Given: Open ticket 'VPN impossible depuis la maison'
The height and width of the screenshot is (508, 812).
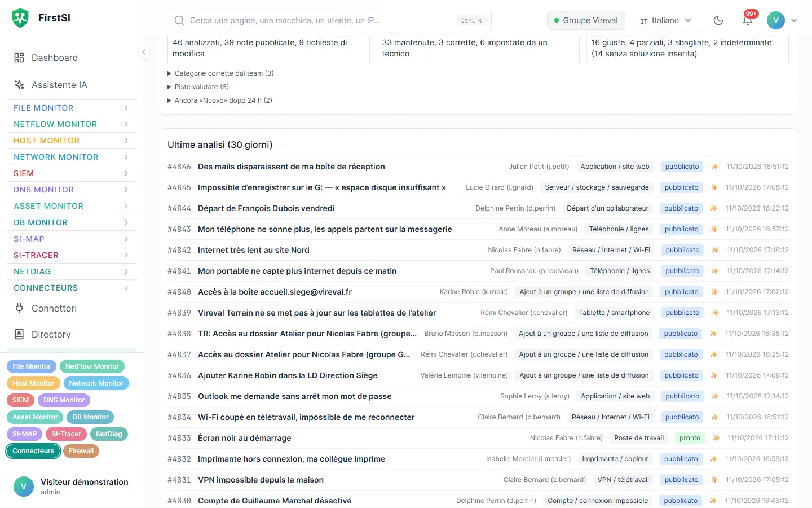Looking at the screenshot, I should [x=261, y=480].
